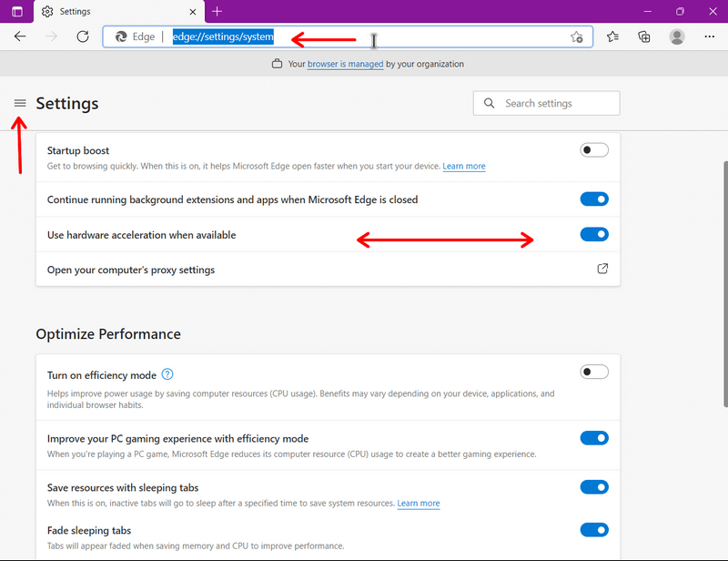Turn on efficiency mode toggle
The height and width of the screenshot is (561, 728).
point(594,372)
